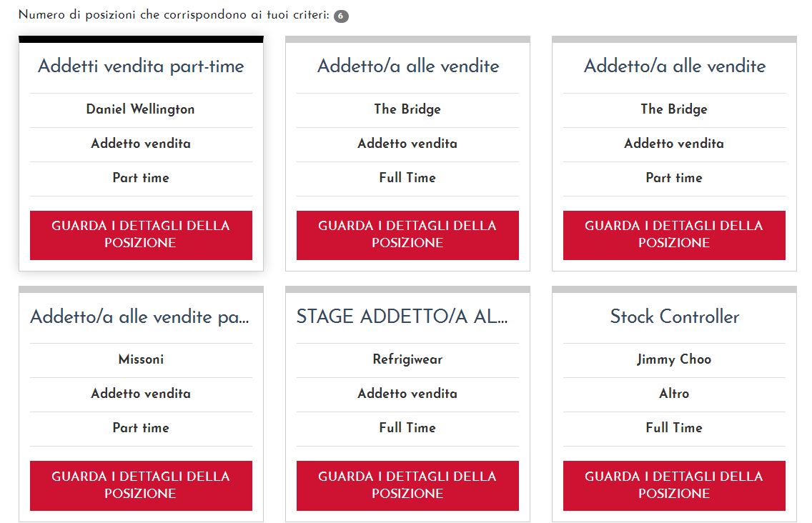Click 'Part time' in the Missoni card
This screenshot has width=812, height=523.
(x=141, y=428)
